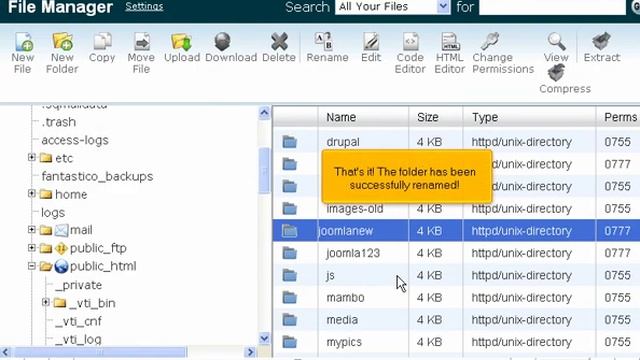Image resolution: width=640 pixels, height=360 pixels.
Task: Click the mambo row folder icon
Action: click(289, 298)
